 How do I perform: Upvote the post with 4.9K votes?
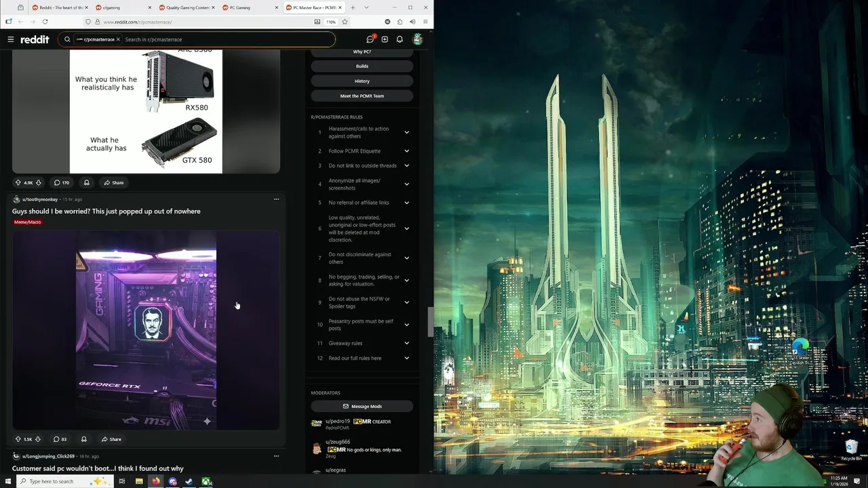[x=18, y=182]
